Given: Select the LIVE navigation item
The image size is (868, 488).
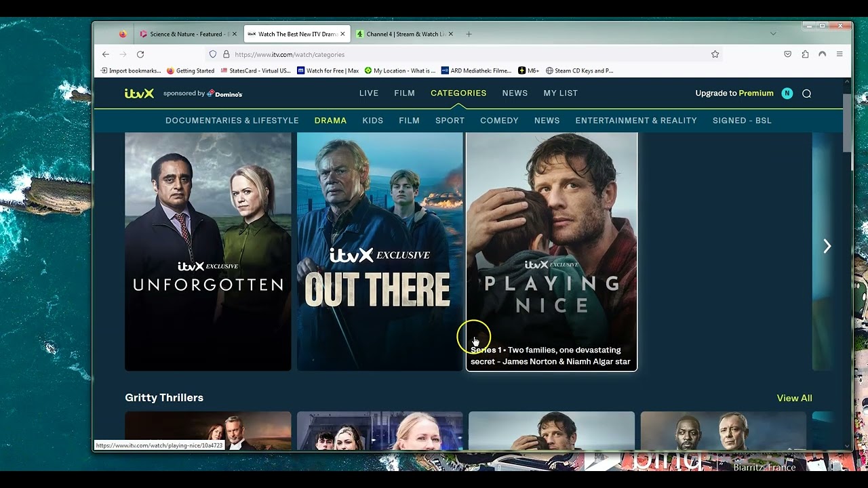Looking at the screenshot, I should 369,94.
